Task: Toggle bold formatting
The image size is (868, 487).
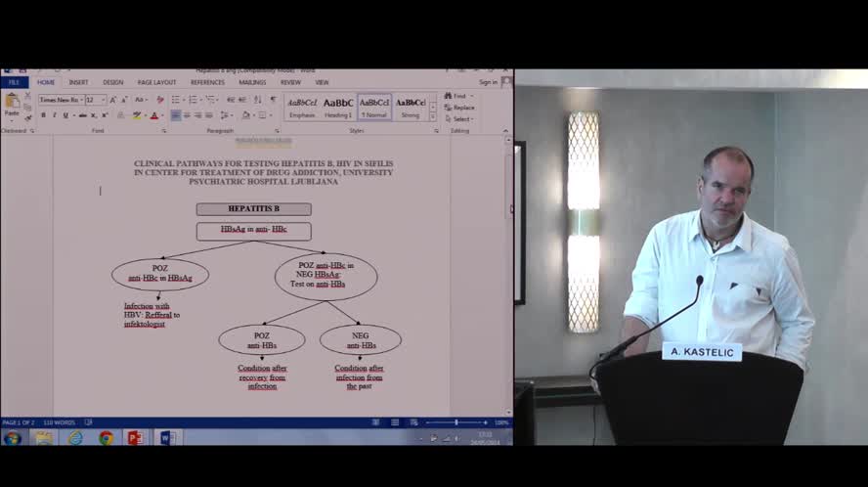Action: 43,115
